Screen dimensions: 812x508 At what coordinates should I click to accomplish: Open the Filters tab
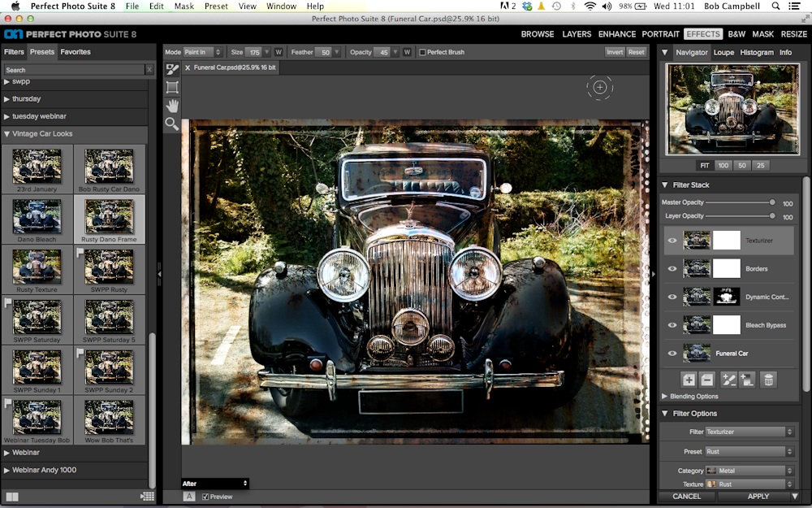coord(14,52)
